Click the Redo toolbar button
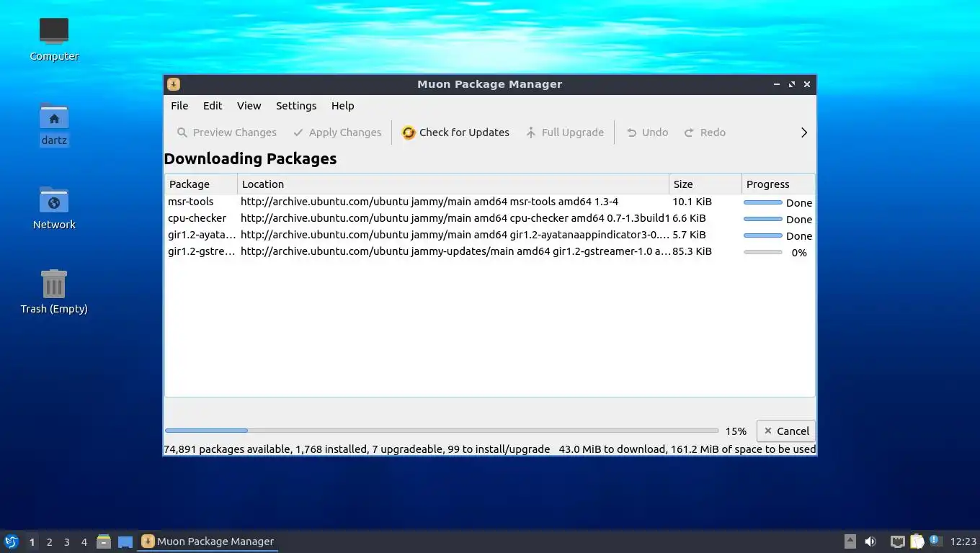 click(705, 132)
